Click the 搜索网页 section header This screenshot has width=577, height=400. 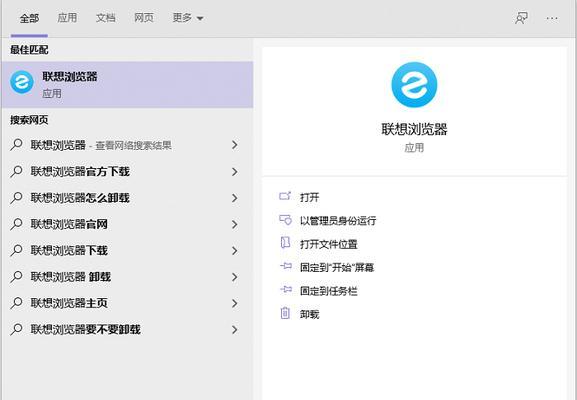pos(29,120)
